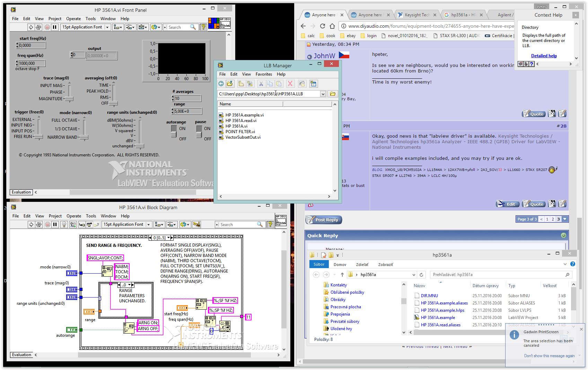Click Retain Wire Values in Block Diagram
Image resolution: width=588 pixels, height=370 pixels.
click(x=73, y=225)
